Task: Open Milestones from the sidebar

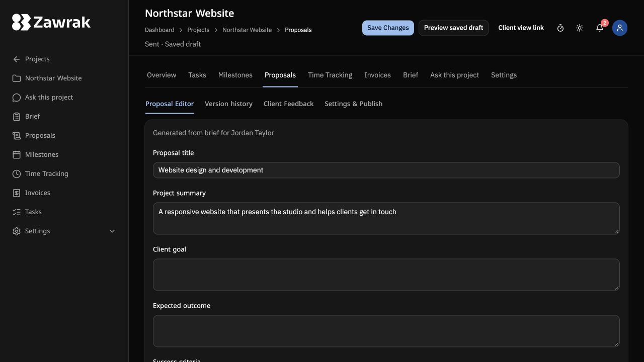Action: [64, 154]
